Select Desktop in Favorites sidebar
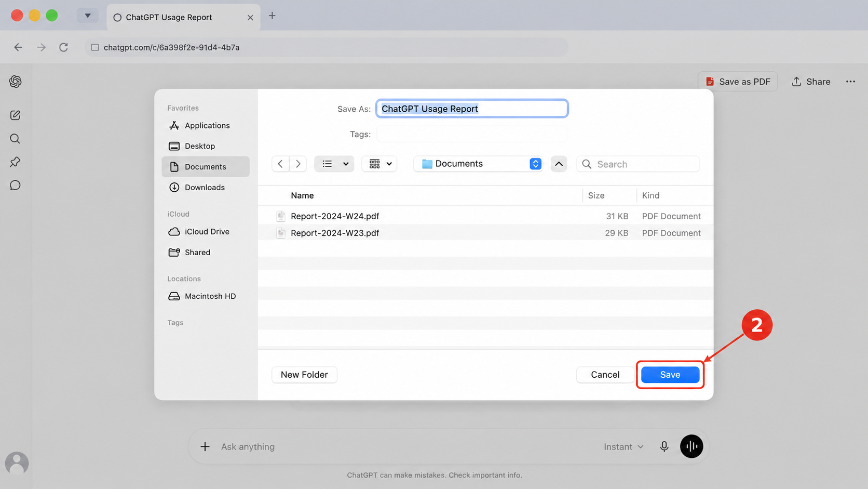The image size is (868, 489). [x=206, y=146]
